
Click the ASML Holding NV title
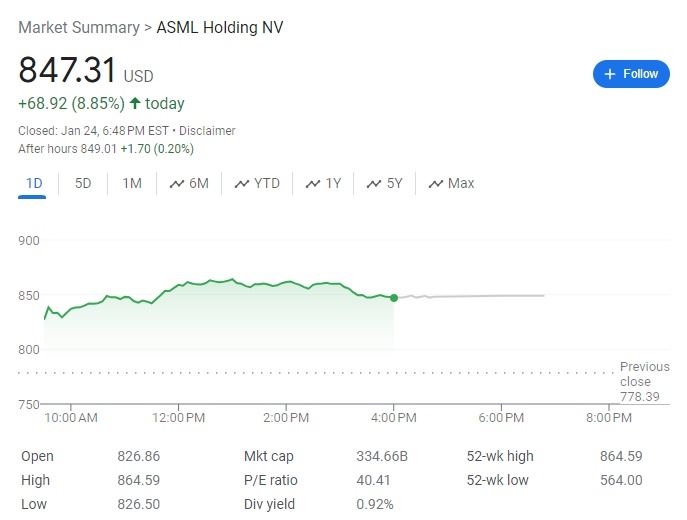[x=220, y=27]
